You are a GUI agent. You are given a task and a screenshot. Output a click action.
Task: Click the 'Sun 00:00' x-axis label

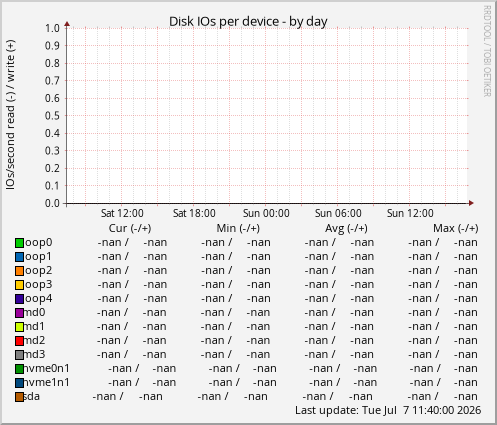point(266,213)
